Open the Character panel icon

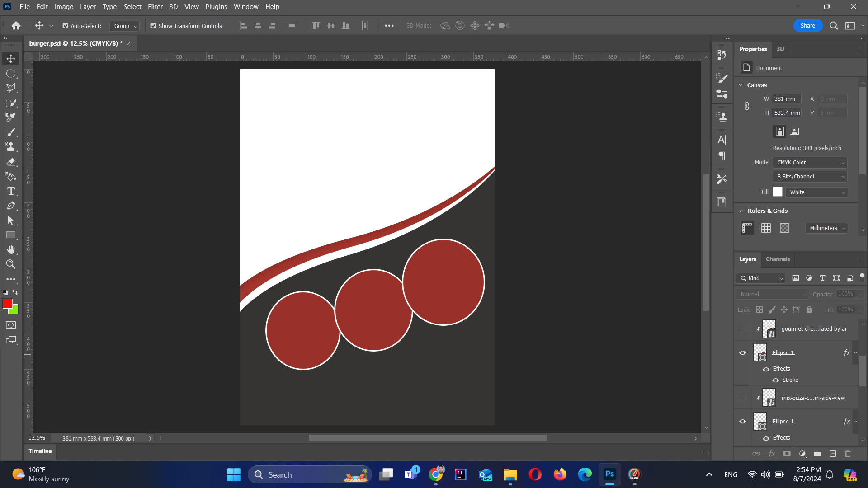722,140
